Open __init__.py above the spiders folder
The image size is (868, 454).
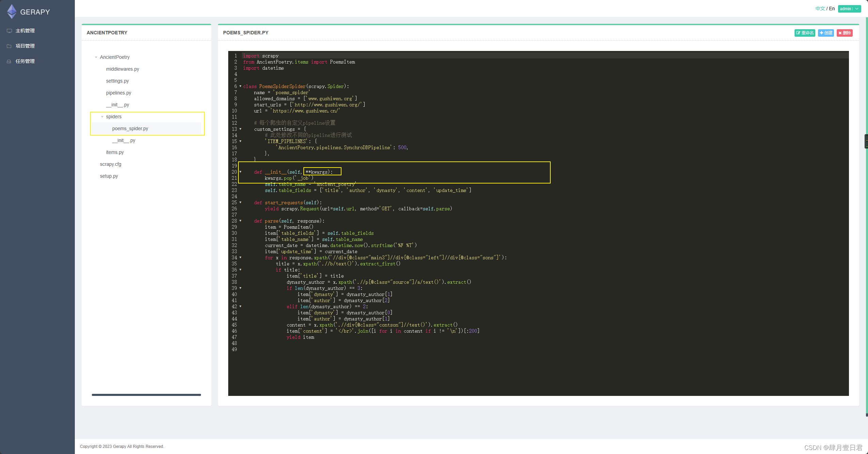coord(117,105)
